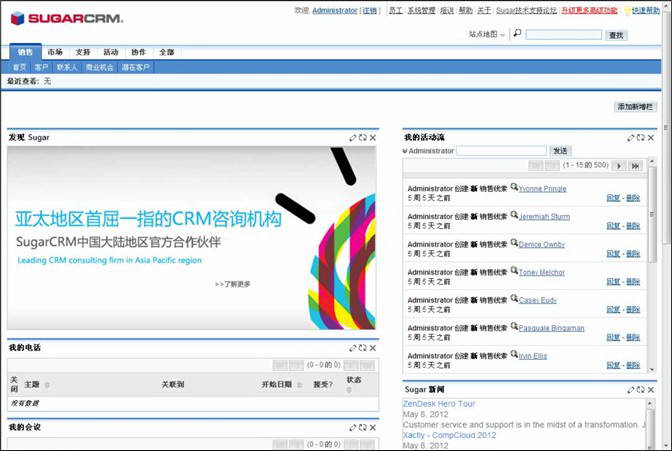
Task: Click the pencil edit icon on 我的电话
Action: pos(353,348)
